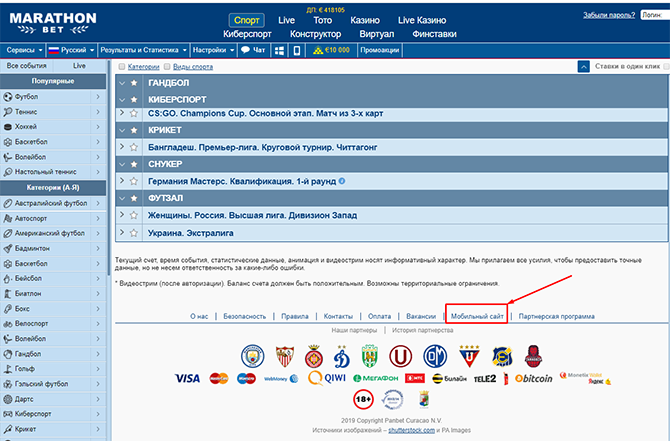Open the Мобильный сайт footer link
670x441 pixels.
pyautogui.click(x=477, y=316)
